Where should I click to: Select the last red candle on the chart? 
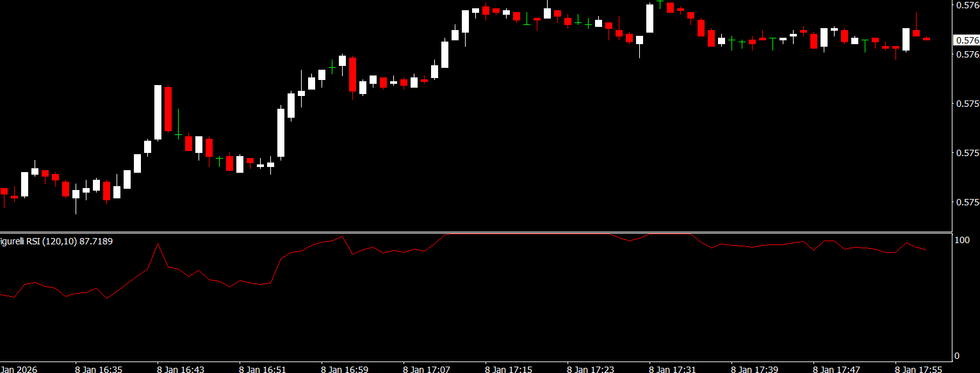(x=926, y=39)
